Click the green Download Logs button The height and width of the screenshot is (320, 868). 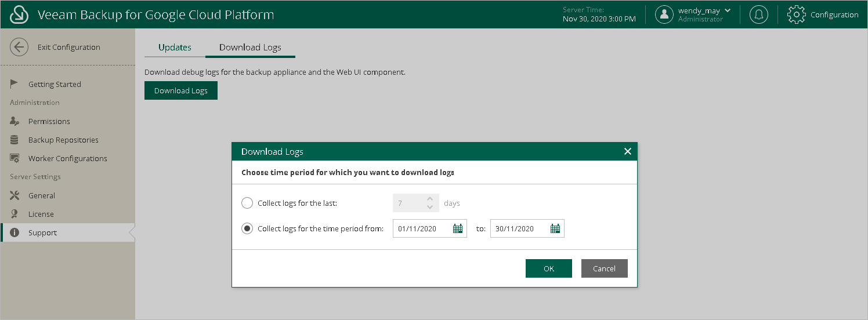coord(181,90)
